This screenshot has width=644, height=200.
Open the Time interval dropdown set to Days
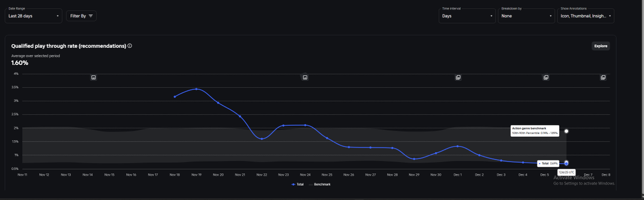[467, 16]
